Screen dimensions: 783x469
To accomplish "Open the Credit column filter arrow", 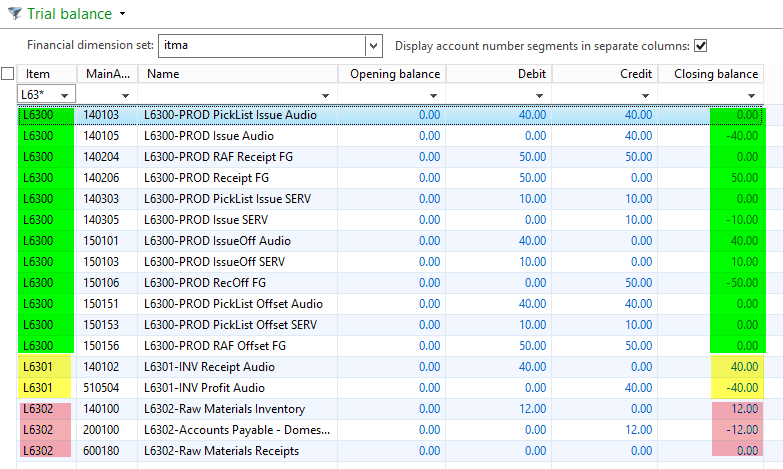I will tap(647, 94).
